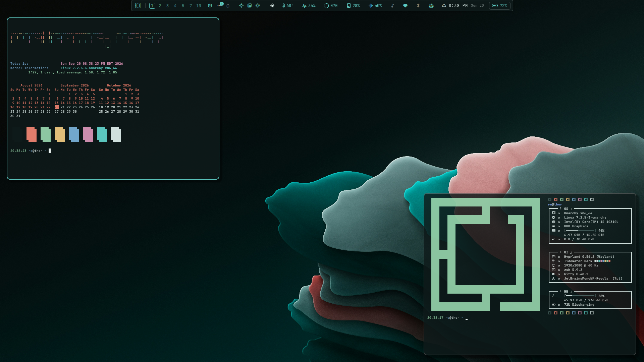Viewport: 644px width, 362px height.
Task: Click the yellow color block in left terminal
Action: click(x=60, y=134)
